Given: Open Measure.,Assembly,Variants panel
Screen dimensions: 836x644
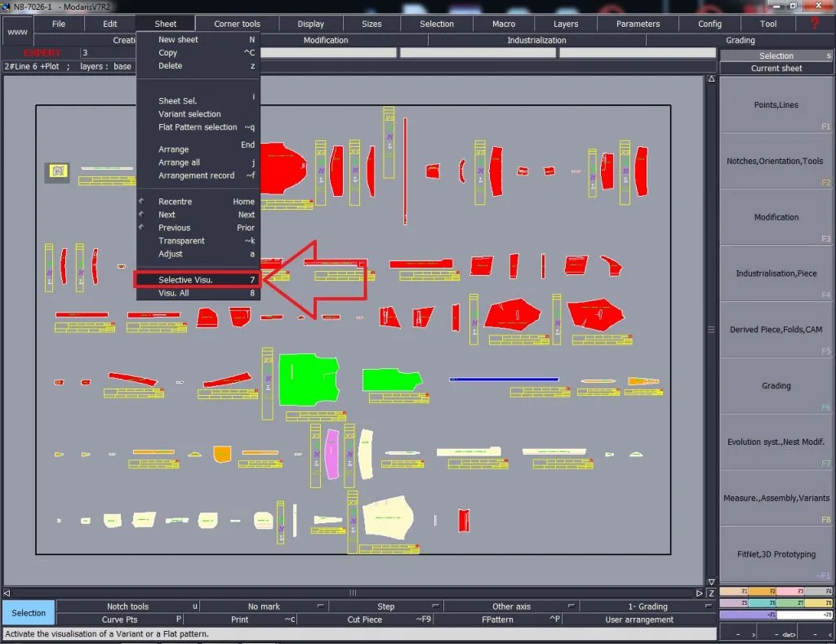Looking at the screenshot, I should click(776, 498).
